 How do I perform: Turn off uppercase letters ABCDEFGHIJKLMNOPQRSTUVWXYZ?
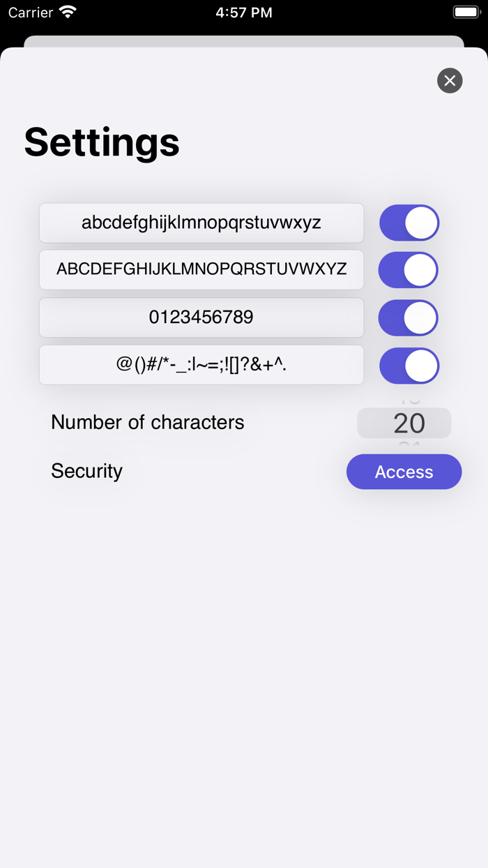pos(409,270)
